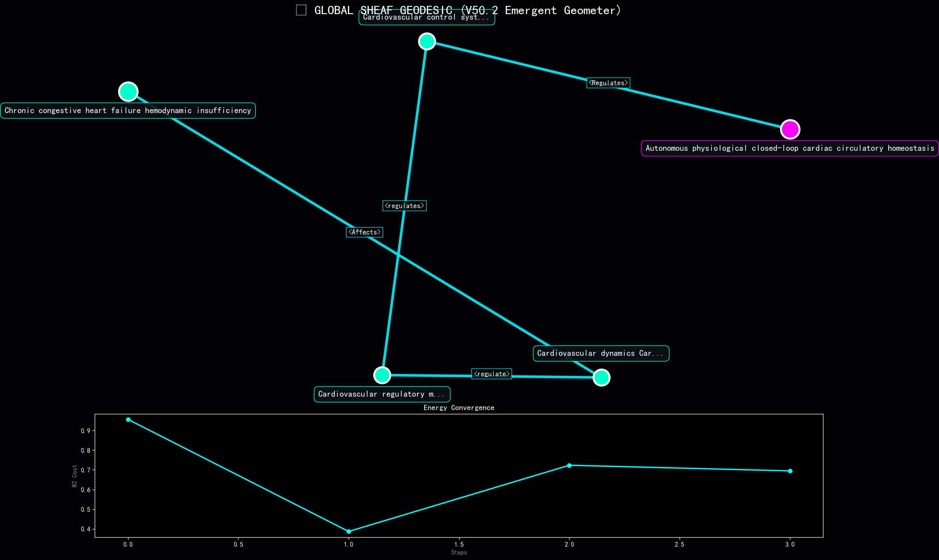
Task: Click the Autonomous physiological closed-loop homeostasis label
Action: (790, 148)
